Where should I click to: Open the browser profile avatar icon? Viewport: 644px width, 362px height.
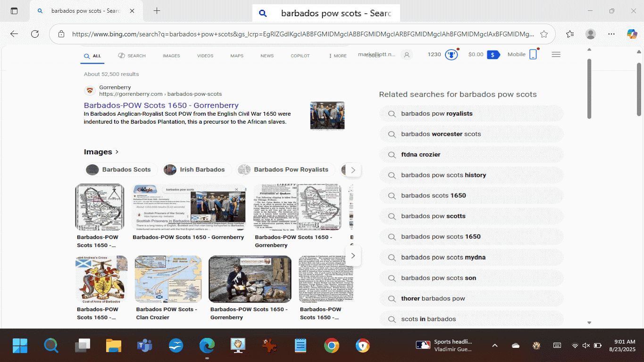pyautogui.click(x=590, y=34)
